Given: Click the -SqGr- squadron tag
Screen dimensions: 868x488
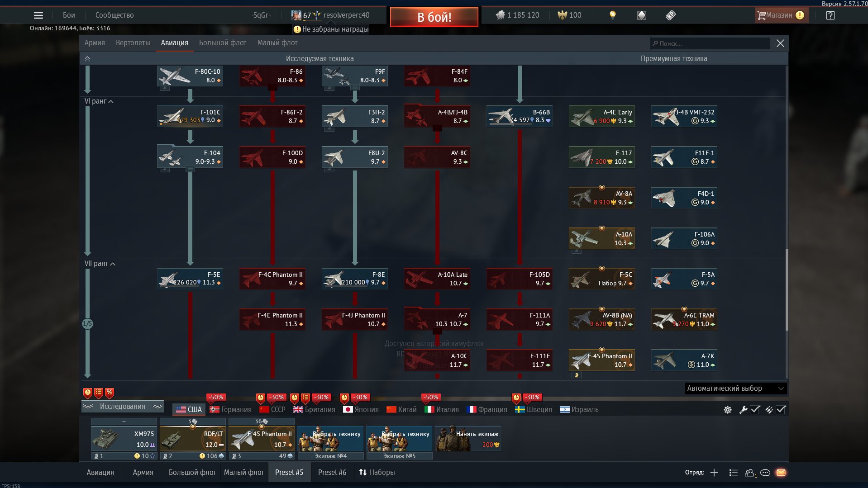Looking at the screenshot, I should point(261,15).
